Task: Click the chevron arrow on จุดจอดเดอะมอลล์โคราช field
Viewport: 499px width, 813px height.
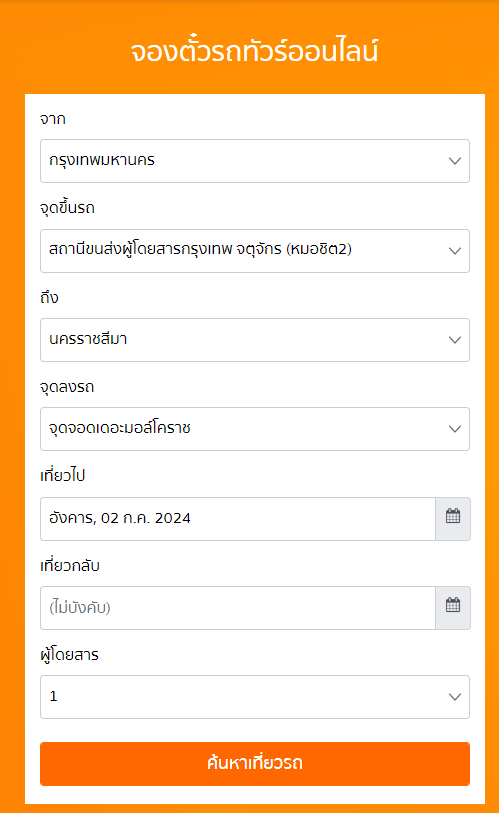Action: [x=455, y=429]
